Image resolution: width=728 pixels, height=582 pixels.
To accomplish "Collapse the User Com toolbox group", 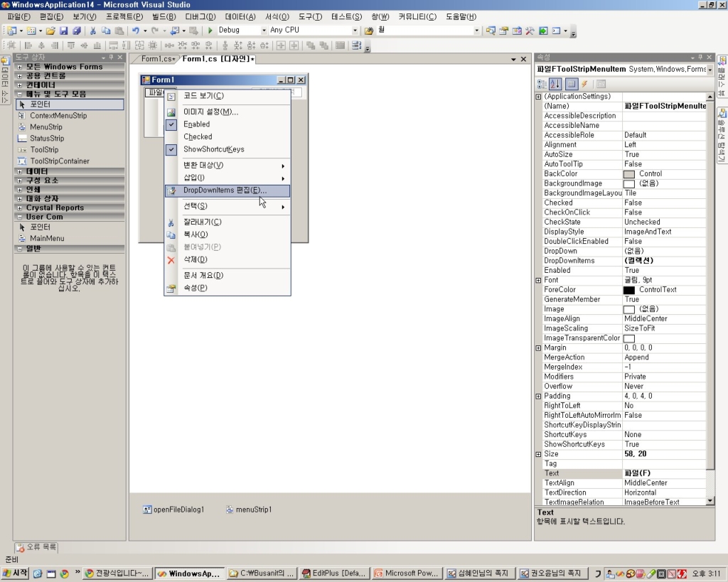I will click(x=19, y=217).
